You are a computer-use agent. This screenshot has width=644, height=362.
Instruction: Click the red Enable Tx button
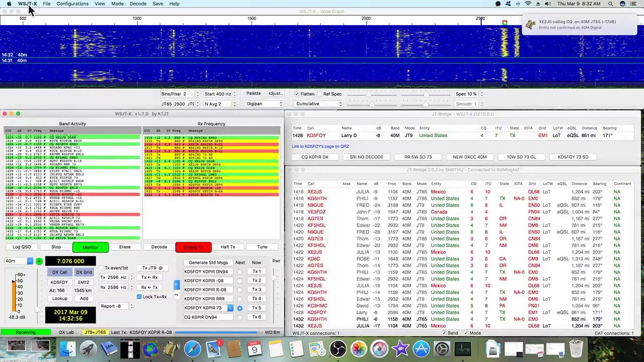point(193,247)
